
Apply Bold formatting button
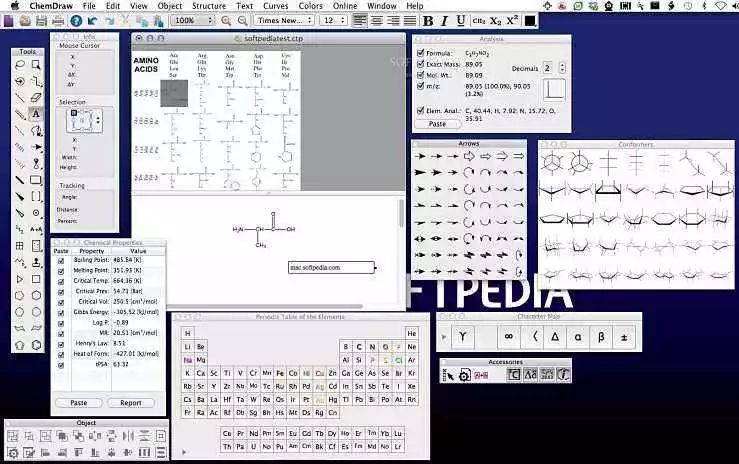(x=428, y=21)
